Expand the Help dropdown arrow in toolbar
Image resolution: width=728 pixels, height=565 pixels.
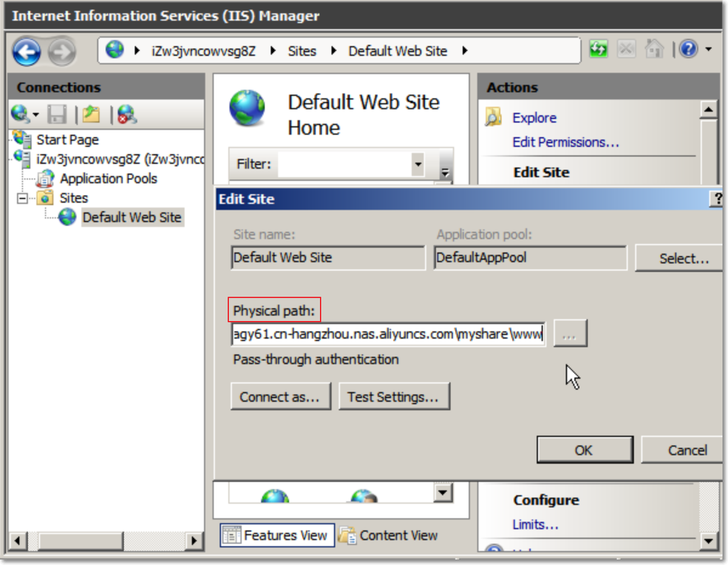(x=708, y=50)
